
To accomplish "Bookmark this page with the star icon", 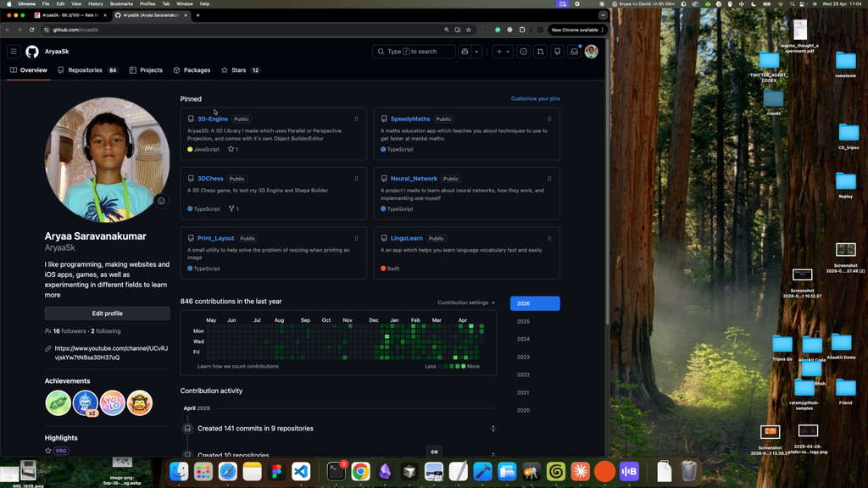I will 468,30.
